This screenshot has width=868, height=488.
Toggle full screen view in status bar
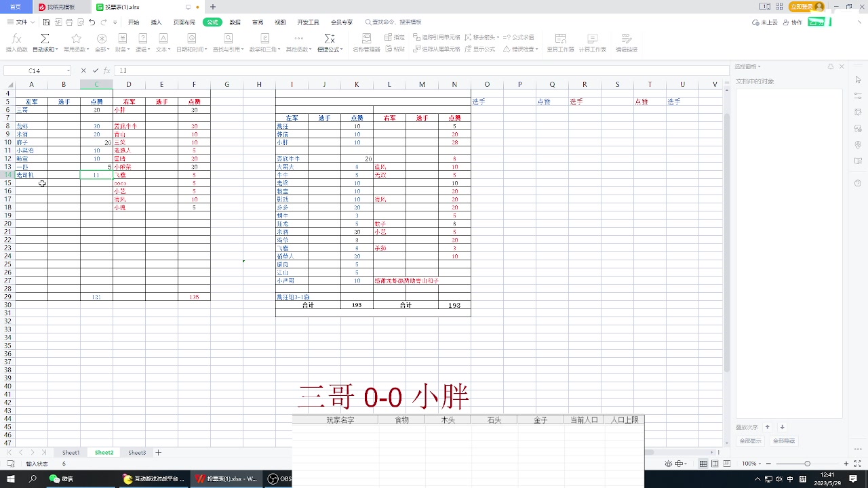click(858, 464)
